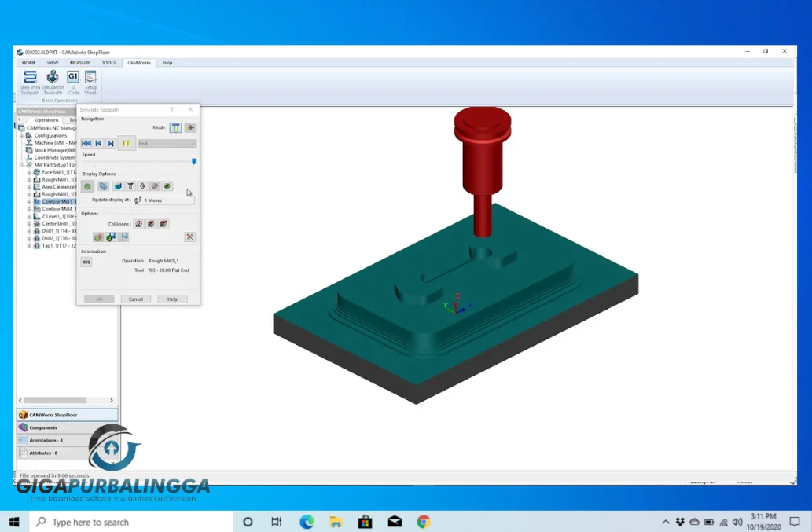Click Cancel in Simulate Toolpath dialog
Image resolution: width=812 pixels, height=532 pixels.
pyautogui.click(x=136, y=299)
